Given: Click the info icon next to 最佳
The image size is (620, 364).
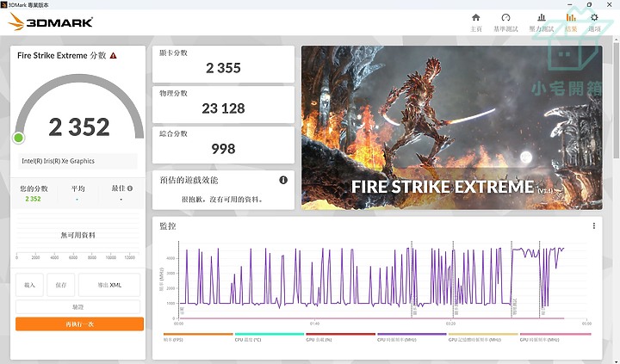Looking at the screenshot, I should [x=130, y=188].
